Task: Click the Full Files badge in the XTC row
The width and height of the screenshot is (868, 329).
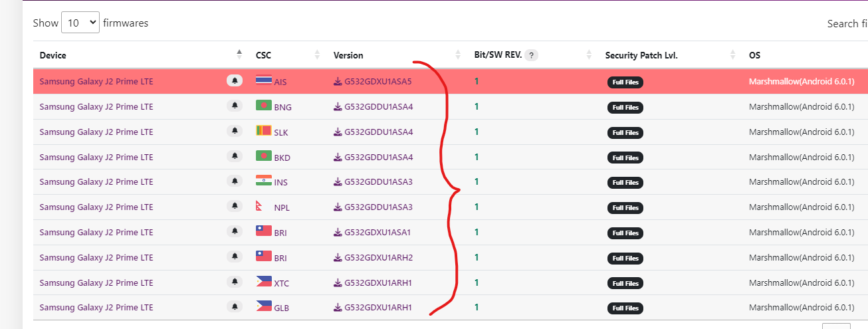Action: pos(625,283)
